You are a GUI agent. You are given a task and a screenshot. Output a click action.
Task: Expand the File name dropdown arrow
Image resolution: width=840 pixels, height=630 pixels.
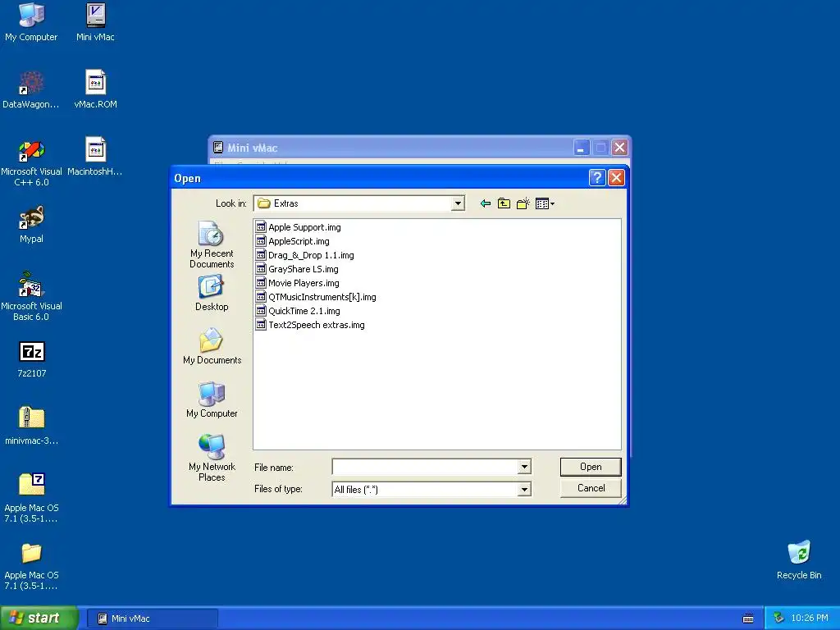(x=524, y=467)
